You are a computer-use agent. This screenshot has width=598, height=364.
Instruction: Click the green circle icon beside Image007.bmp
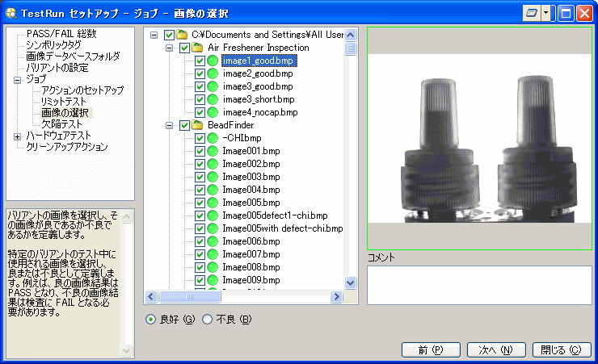point(213,254)
